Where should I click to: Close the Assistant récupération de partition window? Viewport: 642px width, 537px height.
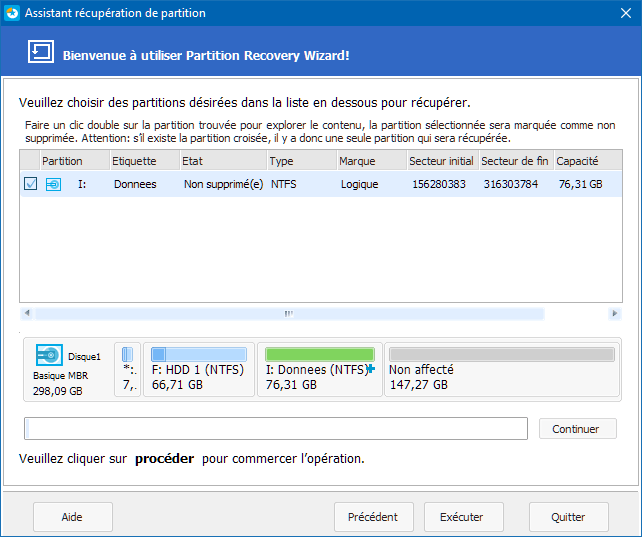click(x=626, y=13)
